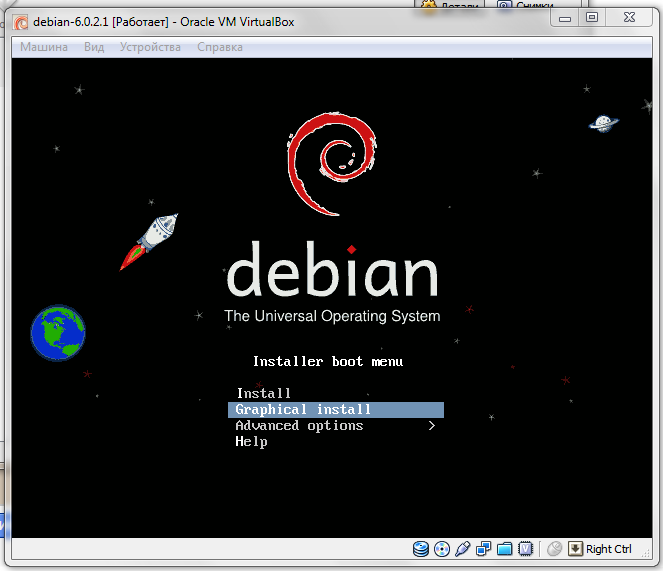Click the network adapter status icon
This screenshot has height=571, width=663.
[483, 549]
